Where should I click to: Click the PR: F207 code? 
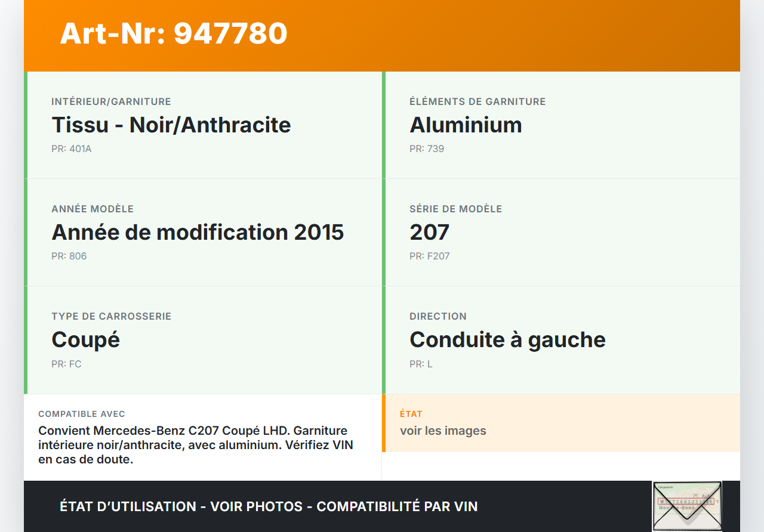tap(430, 256)
